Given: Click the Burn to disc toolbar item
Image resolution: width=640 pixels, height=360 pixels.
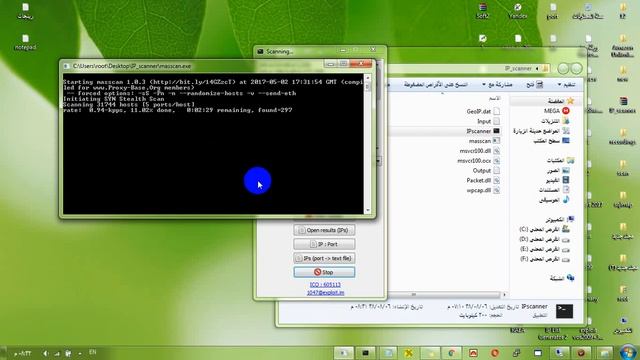Looking at the screenshot, I should tap(436, 84).
